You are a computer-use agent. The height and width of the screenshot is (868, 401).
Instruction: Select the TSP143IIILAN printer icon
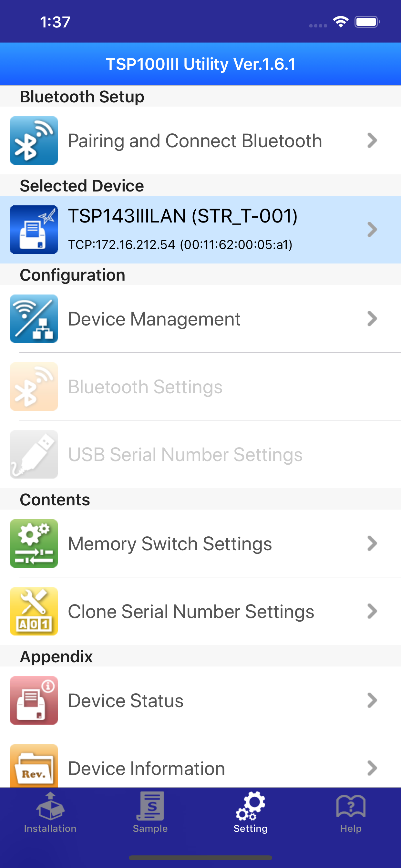point(34,230)
